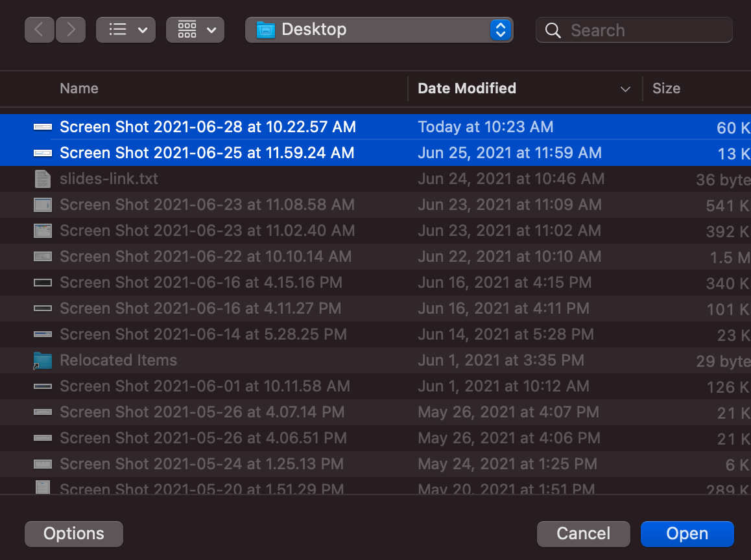The width and height of the screenshot is (751, 560).
Task: Collapse the Date Modified sort chevron
Action: [625, 89]
